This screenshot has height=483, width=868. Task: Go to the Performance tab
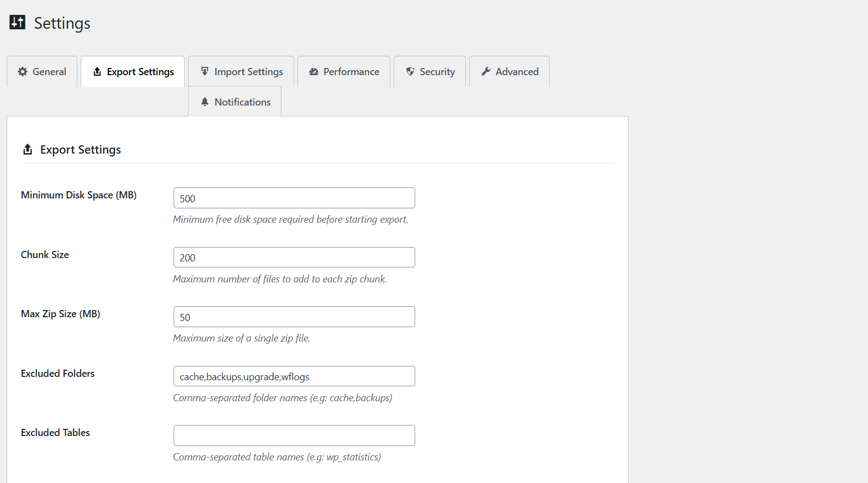coord(351,72)
